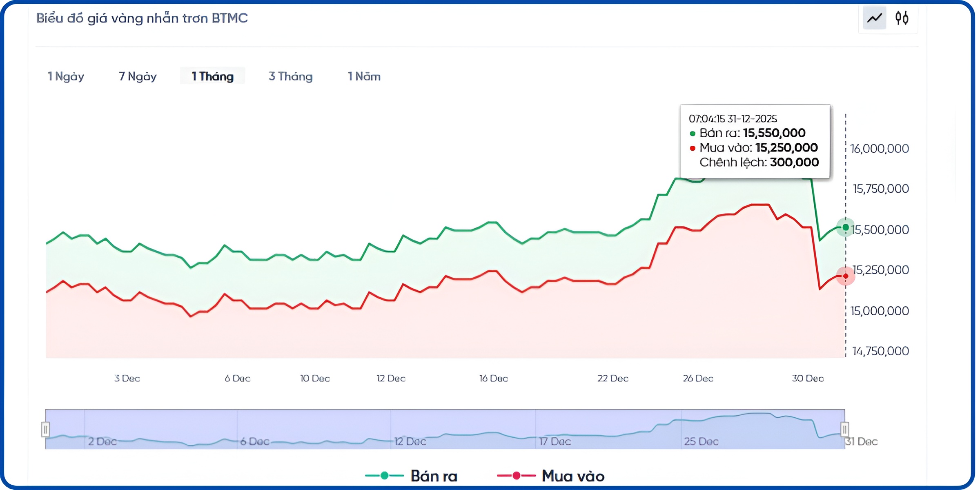Click the red legend marker dot

[517, 476]
